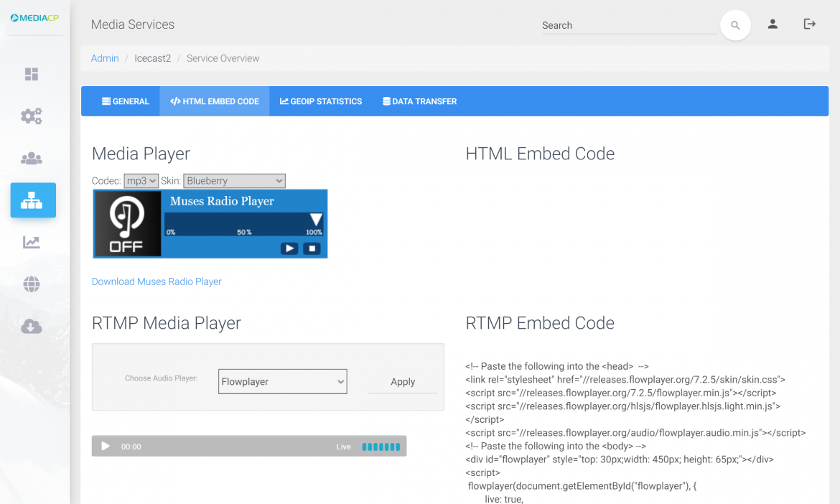This screenshot has width=840, height=504.
Task: Click the logout icon in header
Action: pos(809,24)
